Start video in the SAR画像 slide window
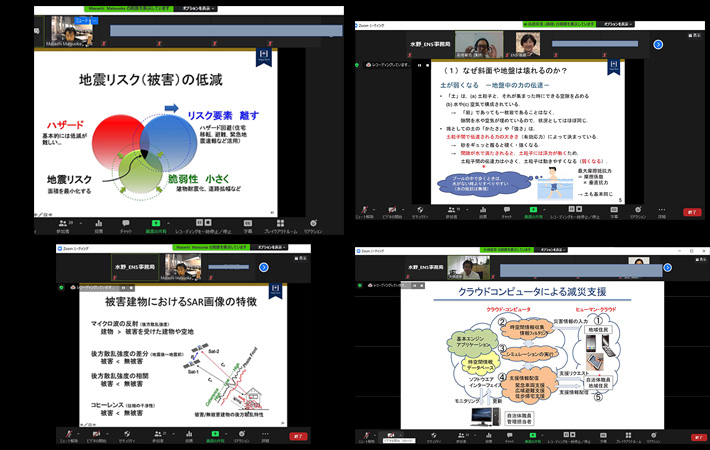The height and width of the screenshot is (450, 710). coord(96,436)
